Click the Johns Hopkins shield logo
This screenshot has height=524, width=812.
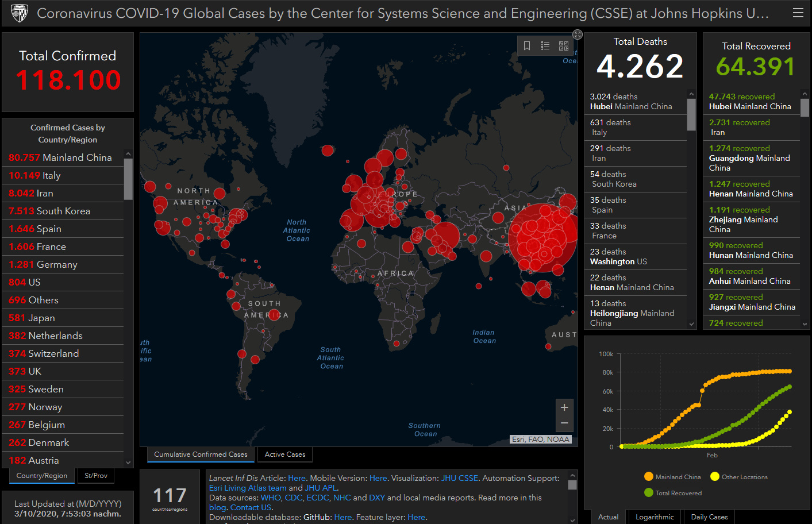click(20, 13)
